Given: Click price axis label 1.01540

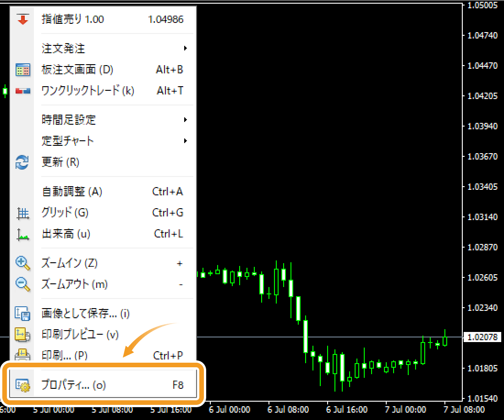Looking at the screenshot, I should pyautogui.click(x=482, y=398).
